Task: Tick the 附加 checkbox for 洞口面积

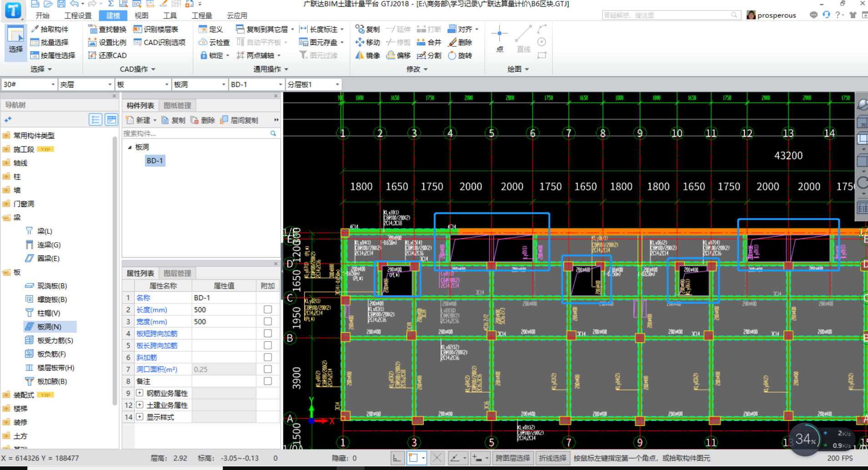Action: pyautogui.click(x=268, y=369)
